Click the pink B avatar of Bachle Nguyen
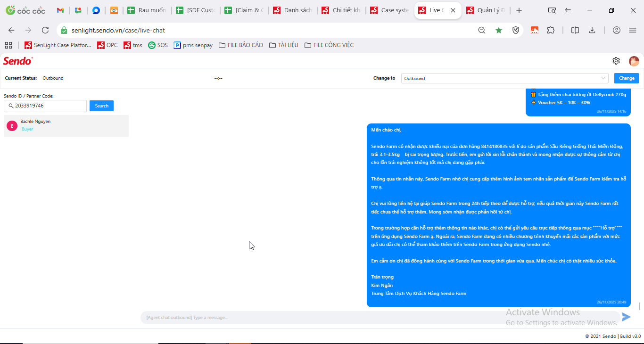The image size is (644, 344). pos(12,126)
